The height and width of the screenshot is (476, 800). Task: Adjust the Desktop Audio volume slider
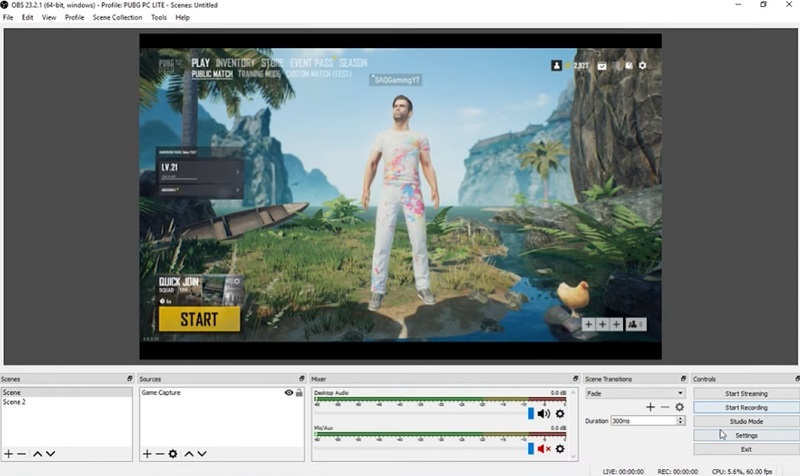(531, 414)
